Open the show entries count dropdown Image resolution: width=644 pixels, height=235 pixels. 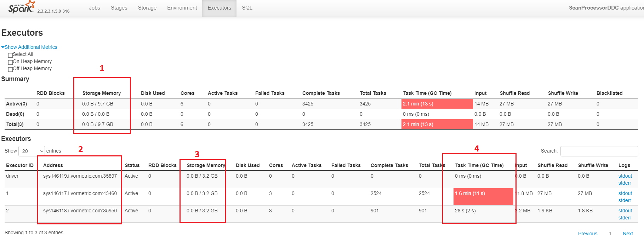[32, 151]
